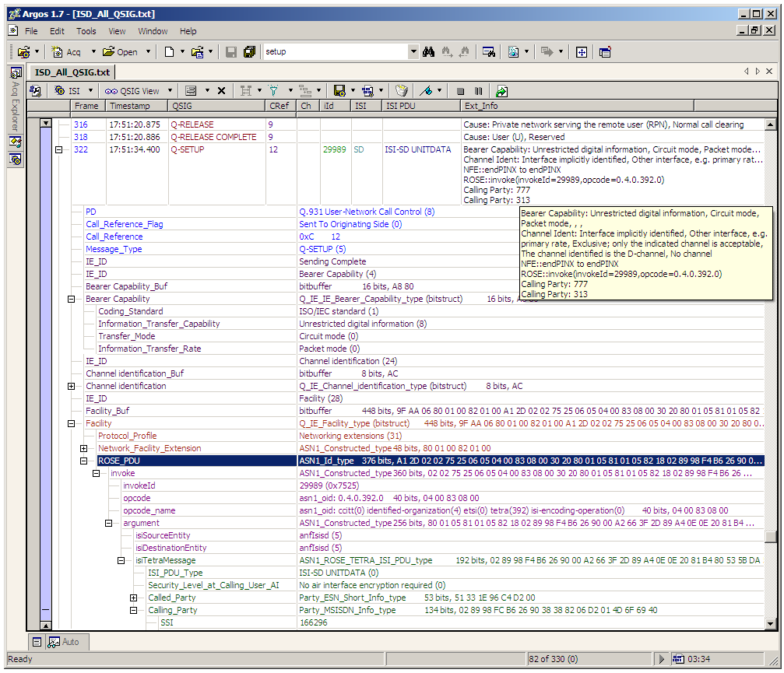
Task: Click the binoculars find icon
Action: (x=428, y=52)
